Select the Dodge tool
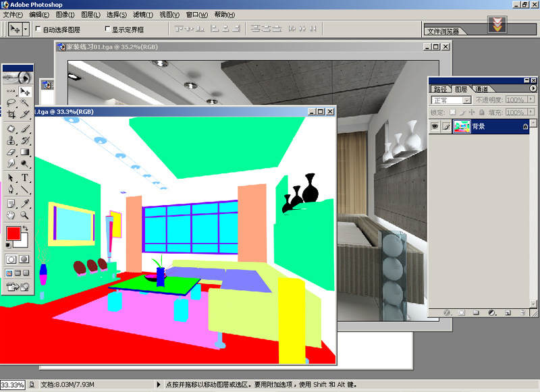This screenshot has height=392, width=540. click(x=24, y=163)
